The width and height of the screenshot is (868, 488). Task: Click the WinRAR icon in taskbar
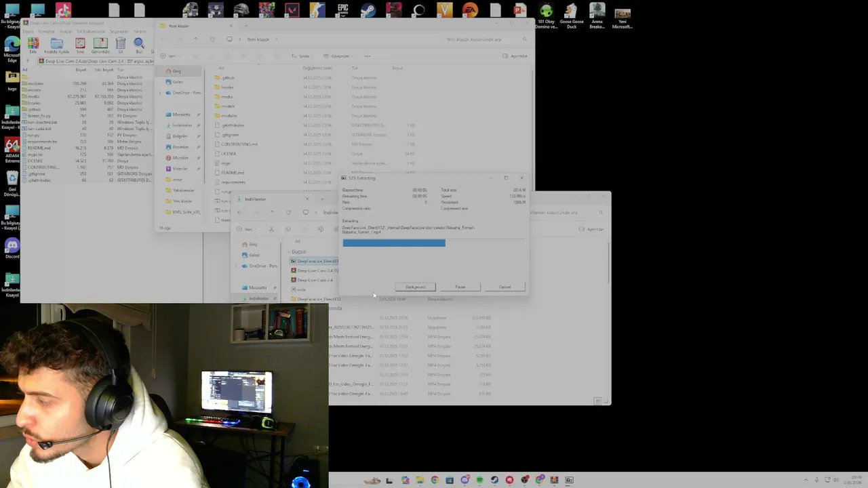point(554,480)
